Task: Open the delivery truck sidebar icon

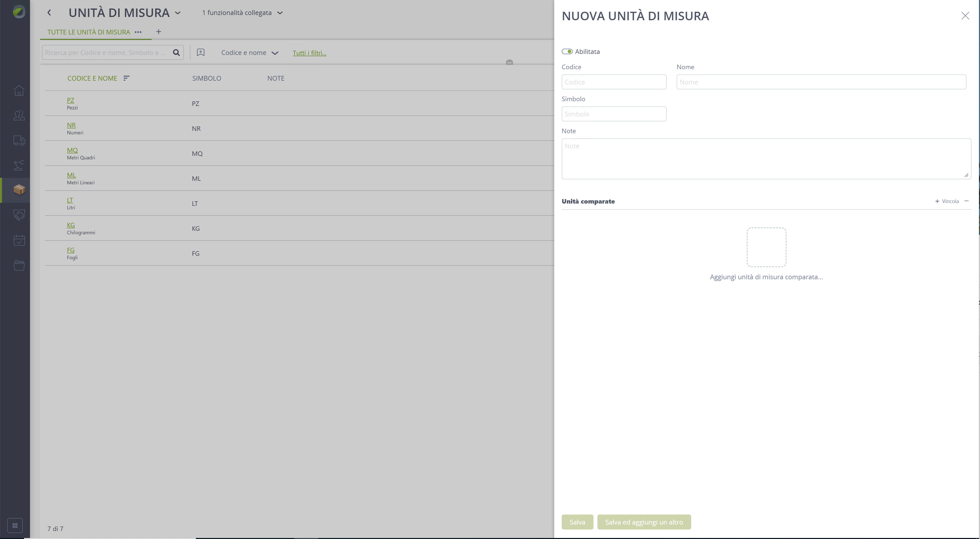Action: click(19, 140)
